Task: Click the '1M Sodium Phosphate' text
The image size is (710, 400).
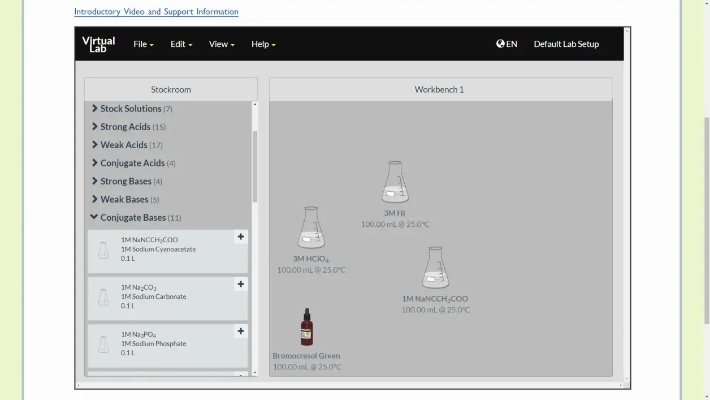Action: coord(153,343)
